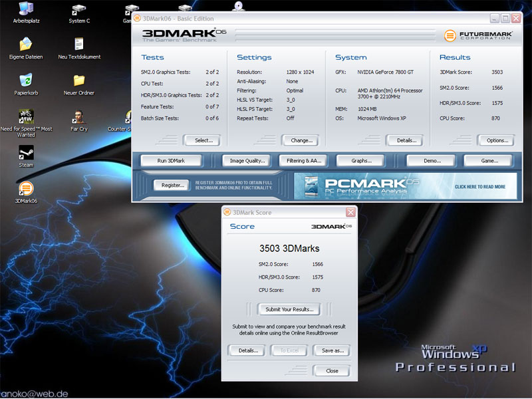Viewport: 532px width, 399px height.
Task: Click Close in the Score dialog
Action: tap(331, 371)
